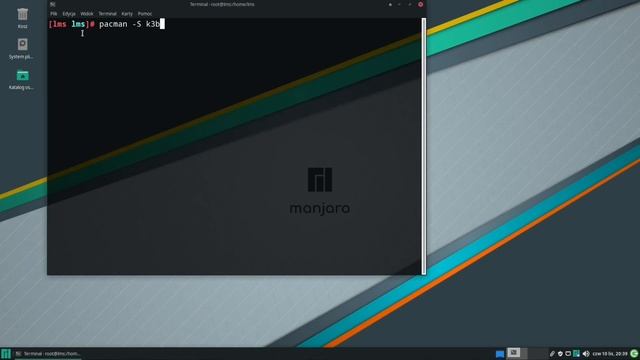Open the Pomoc menu in Terminal

click(144, 13)
